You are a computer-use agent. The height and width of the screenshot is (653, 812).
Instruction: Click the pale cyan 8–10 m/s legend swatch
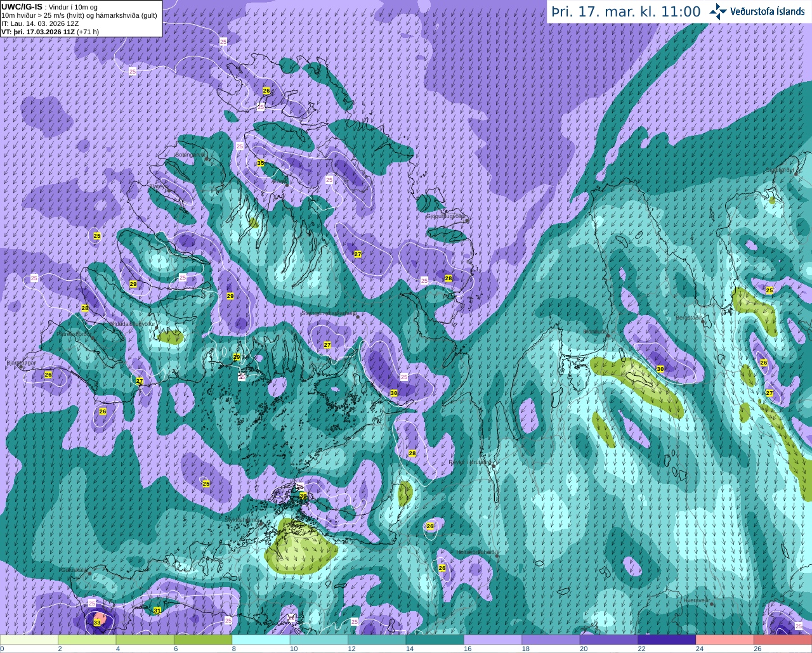[261, 640]
